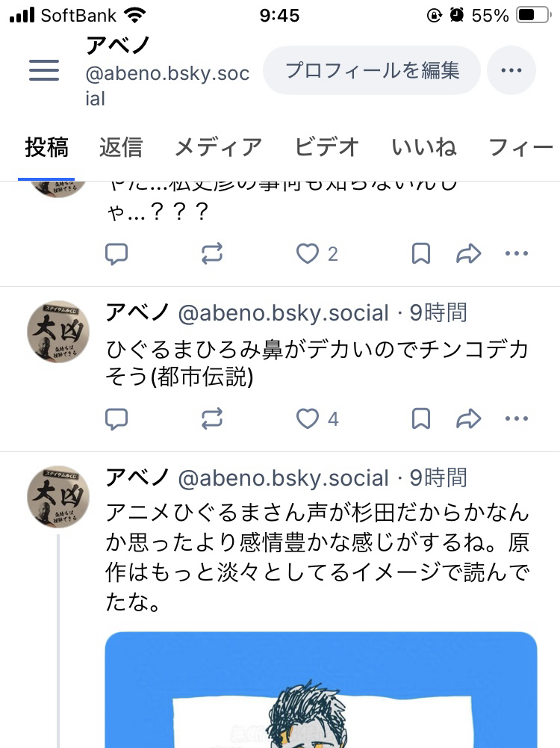Viewport: 560px width, 748px height.
Task: Tap the プロフィールを編集 button
Action: (372, 70)
